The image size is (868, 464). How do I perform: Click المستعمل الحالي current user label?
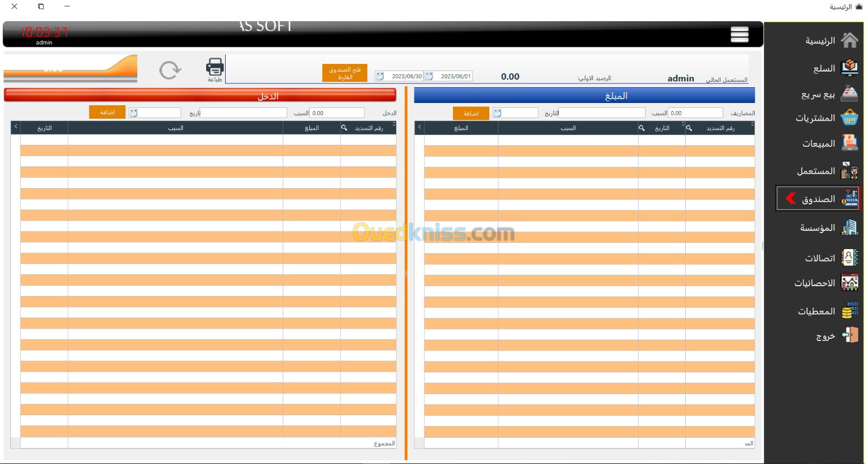(x=726, y=80)
